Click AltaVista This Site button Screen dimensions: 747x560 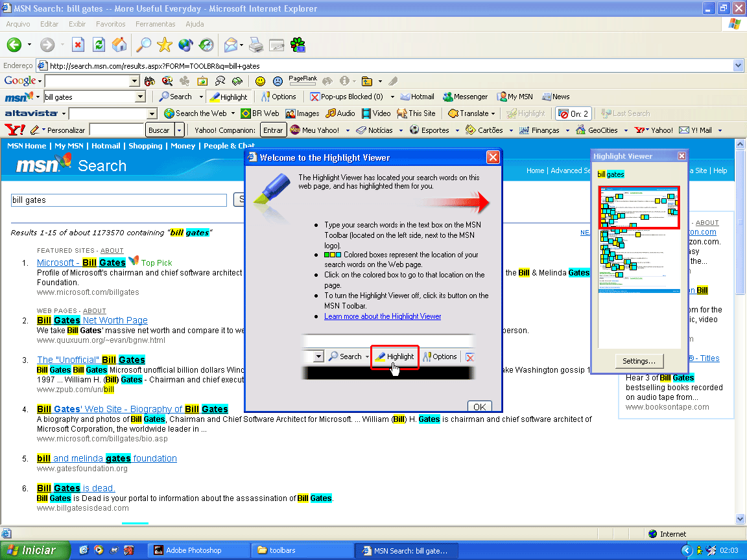click(x=416, y=113)
